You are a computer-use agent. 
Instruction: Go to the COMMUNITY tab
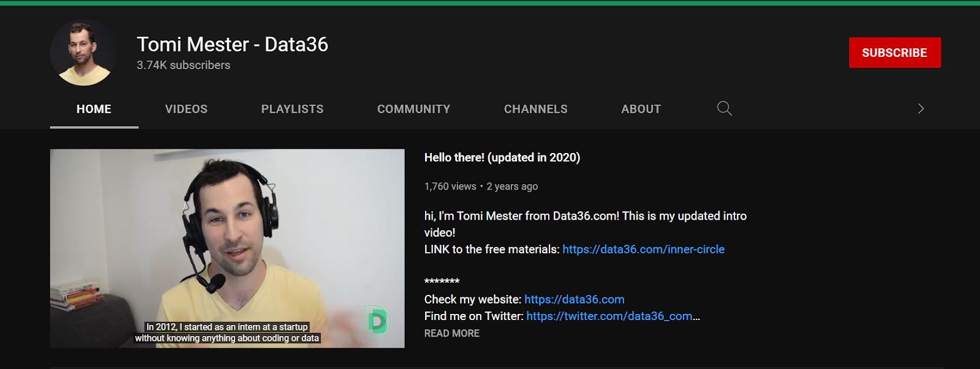click(x=413, y=109)
